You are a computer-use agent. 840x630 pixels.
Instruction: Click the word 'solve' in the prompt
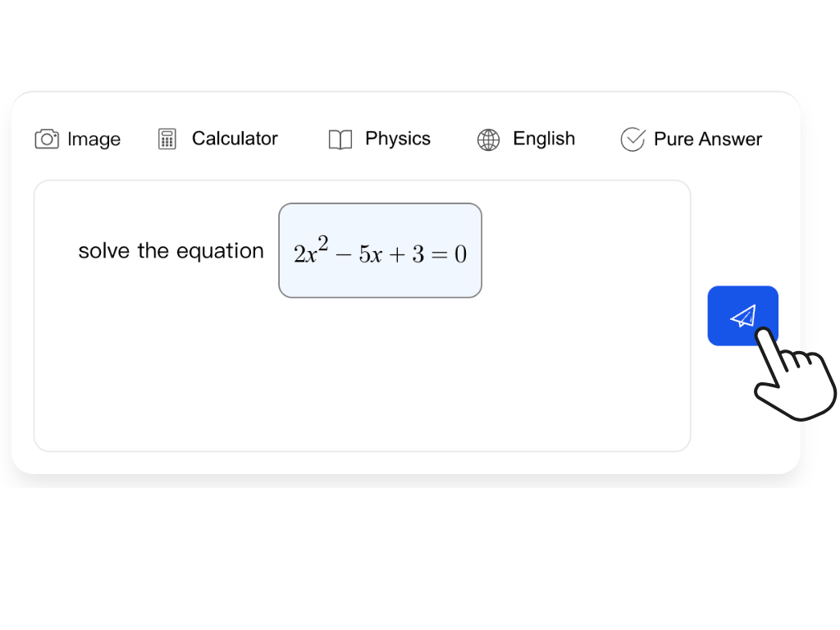click(104, 251)
